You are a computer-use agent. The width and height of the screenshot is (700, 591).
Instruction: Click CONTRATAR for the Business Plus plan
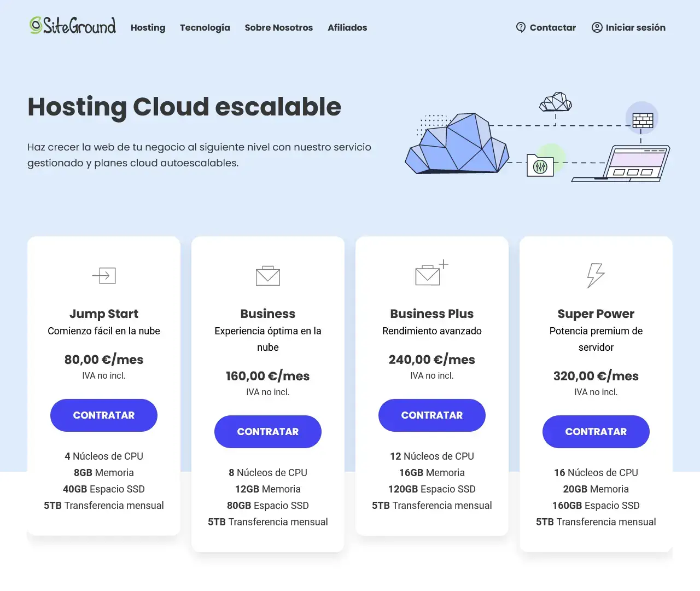432,415
